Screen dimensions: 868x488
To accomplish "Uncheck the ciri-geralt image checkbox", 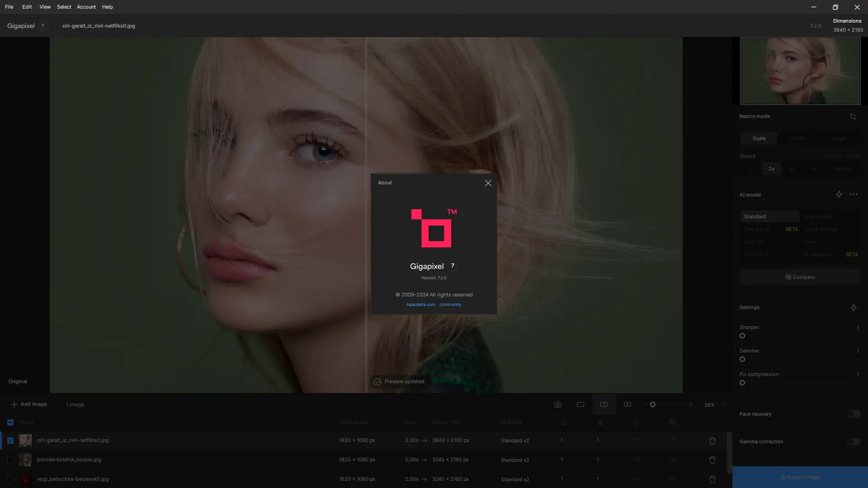I will [10, 441].
